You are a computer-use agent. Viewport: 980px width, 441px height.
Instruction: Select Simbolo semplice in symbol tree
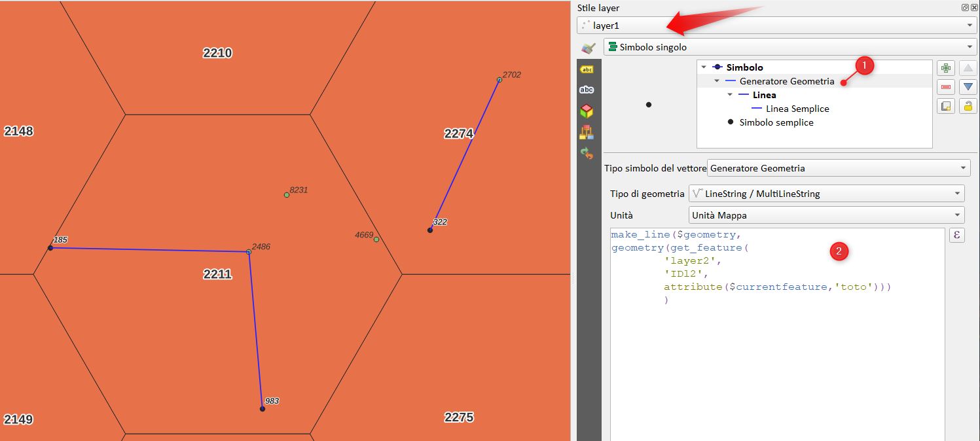(x=776, y=122)
